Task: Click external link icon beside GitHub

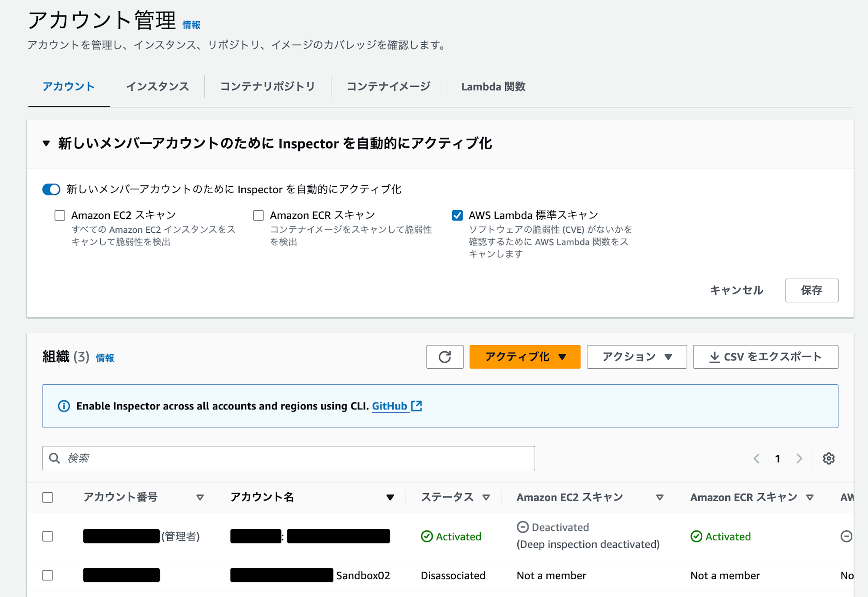Action: [417, 406]
